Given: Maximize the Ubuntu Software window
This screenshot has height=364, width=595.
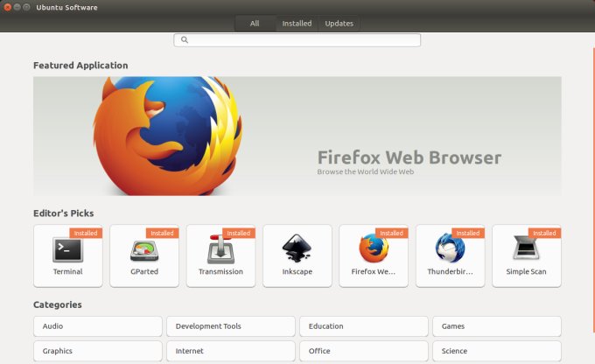Looking at the screenshot, I should (26, 7).
